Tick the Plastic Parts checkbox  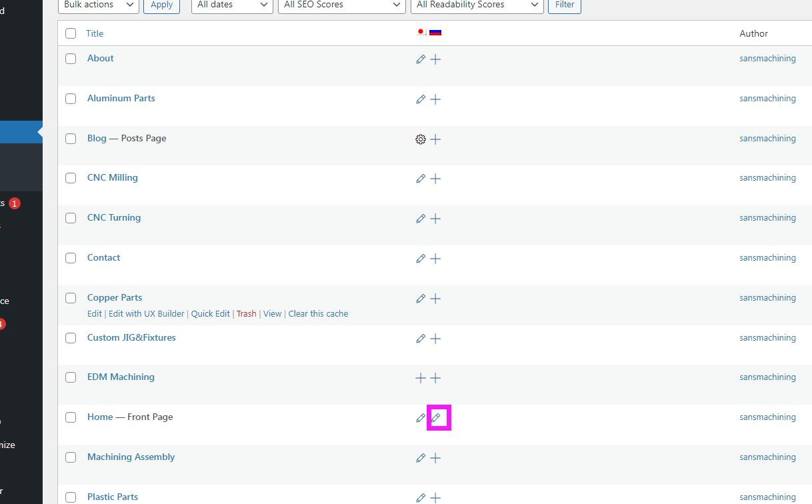(x=71, y=497)
